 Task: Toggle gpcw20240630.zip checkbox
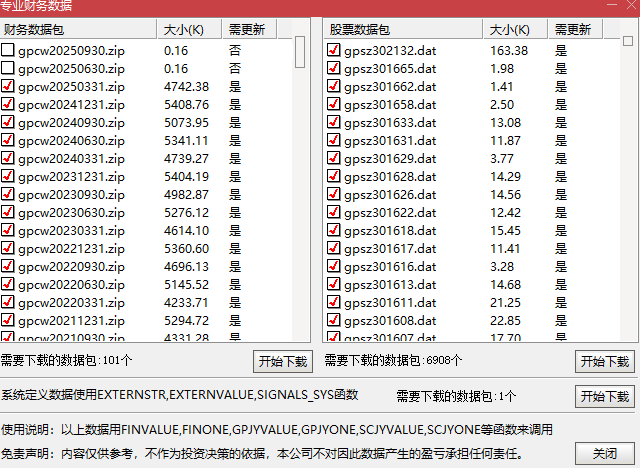(x=8, y=140)
